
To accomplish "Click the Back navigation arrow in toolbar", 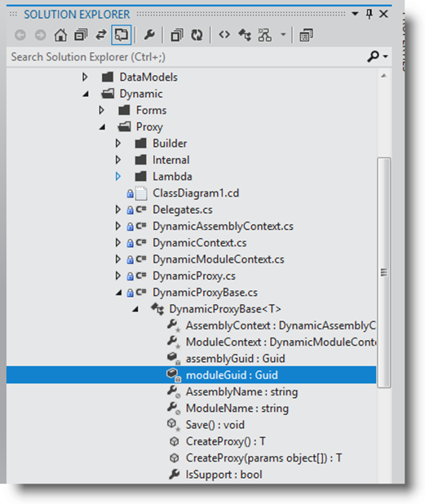I will point(20,35).
